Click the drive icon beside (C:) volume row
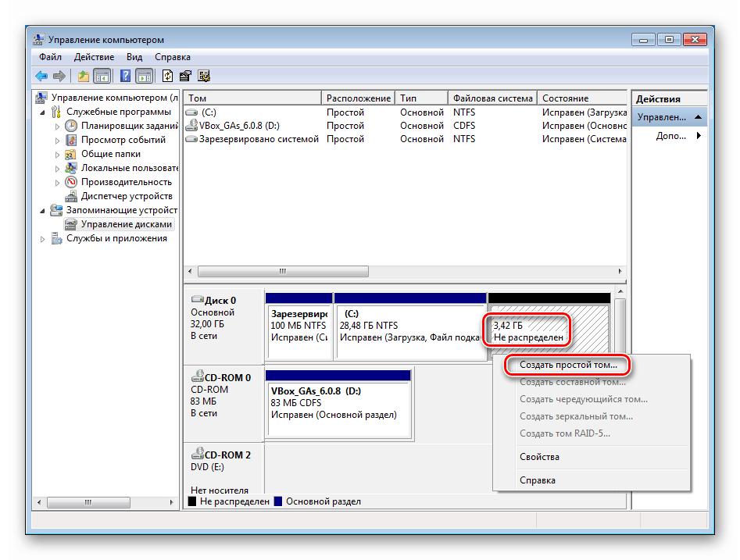740x560 pixels. [x=191, y=112]
